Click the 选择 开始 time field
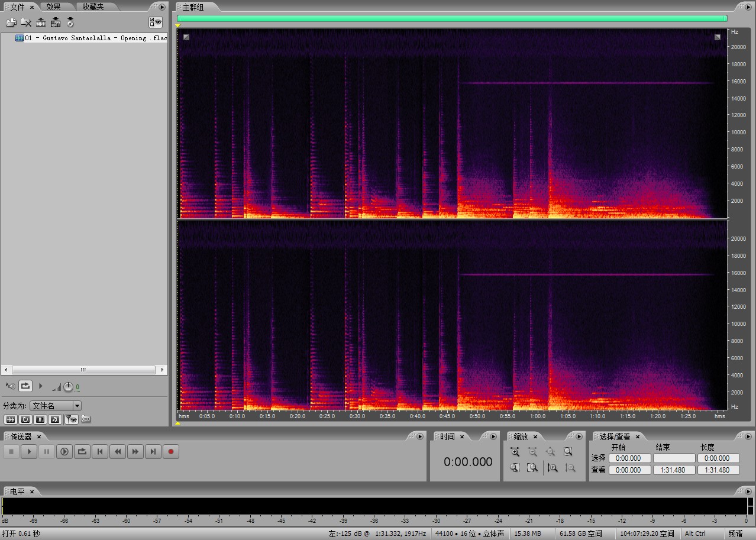The width and height of the screenshot is (756, 540). (629, 458)
